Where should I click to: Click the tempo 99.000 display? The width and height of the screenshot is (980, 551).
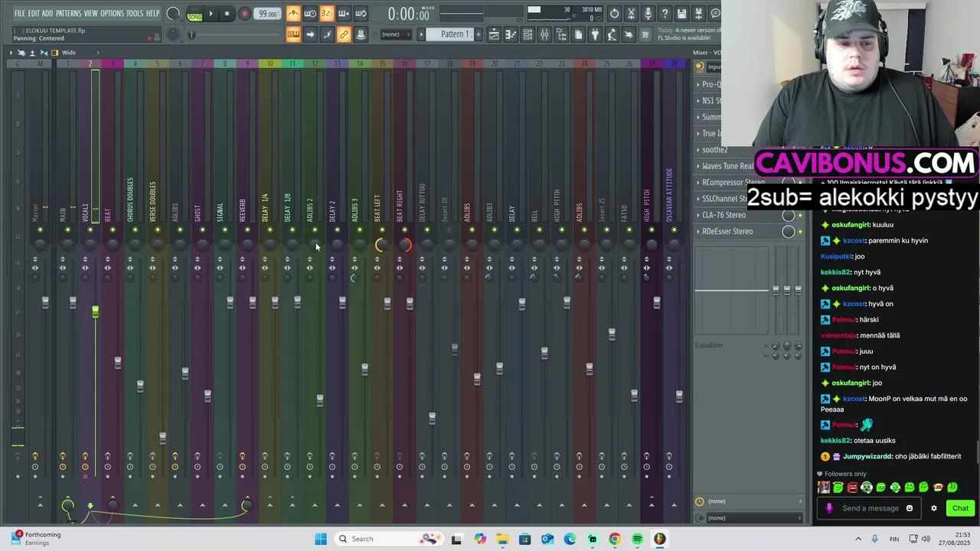pos(267,14)
